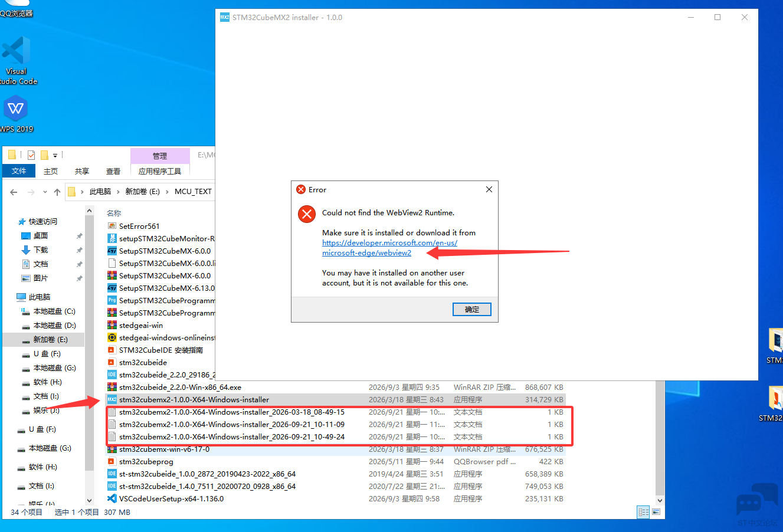Select the stm32cubemx-win-v6-17-0 archive icon
This screenshot has width=783, height=532.
[x=112, y=449]
